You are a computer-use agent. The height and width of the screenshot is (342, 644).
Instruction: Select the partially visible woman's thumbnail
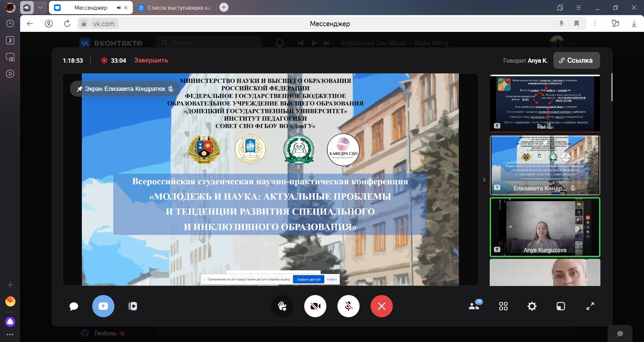(x=545, y=273)
